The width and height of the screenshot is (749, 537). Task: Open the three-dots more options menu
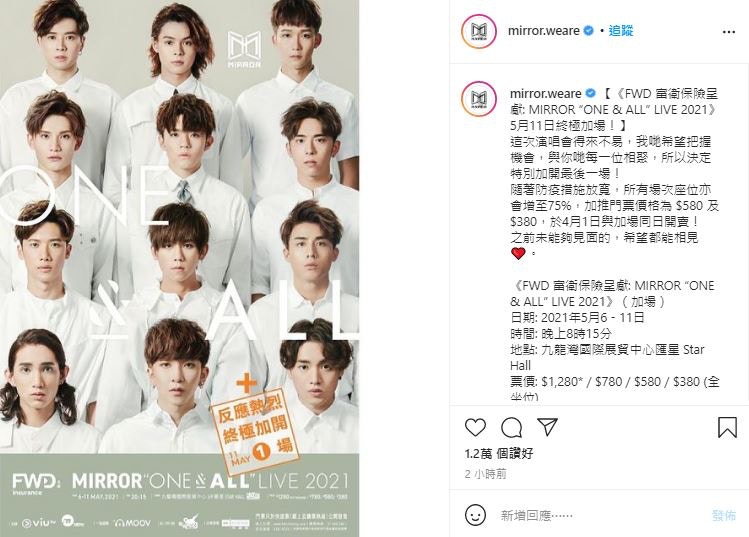[x=729, y=32]
